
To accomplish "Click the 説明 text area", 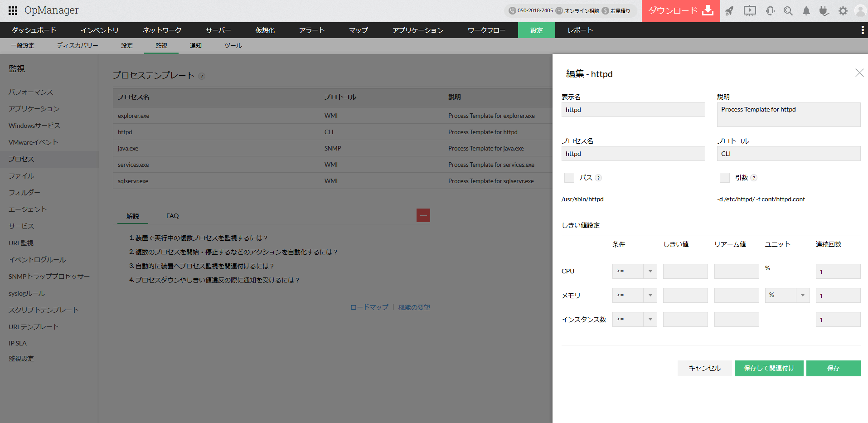I will pos(789,115).
